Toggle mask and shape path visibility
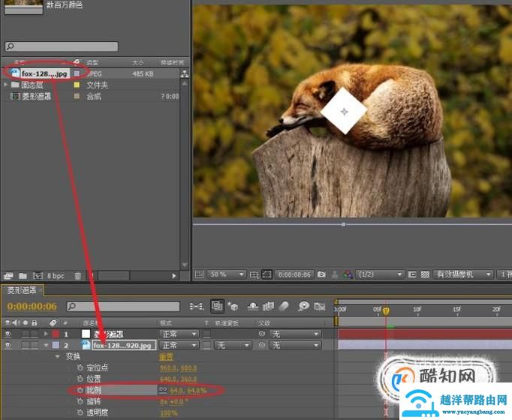 (x=267, y=274)
